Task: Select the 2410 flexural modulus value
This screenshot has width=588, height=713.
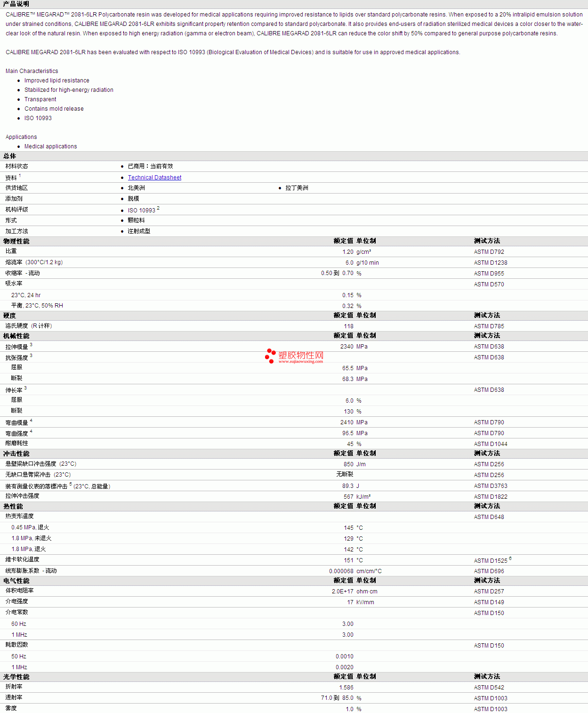Action: pyautogui.click(x=347, y=422)
